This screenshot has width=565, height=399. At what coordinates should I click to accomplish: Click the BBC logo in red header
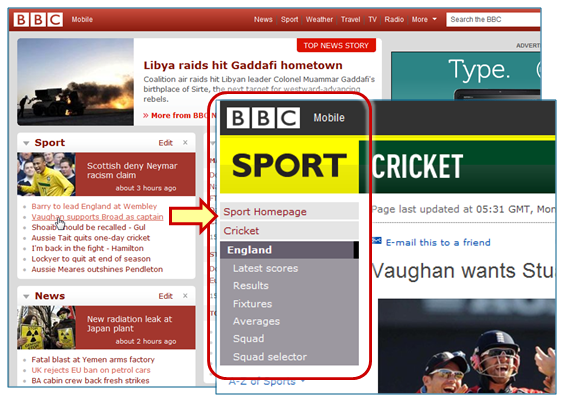pos(38,19)
